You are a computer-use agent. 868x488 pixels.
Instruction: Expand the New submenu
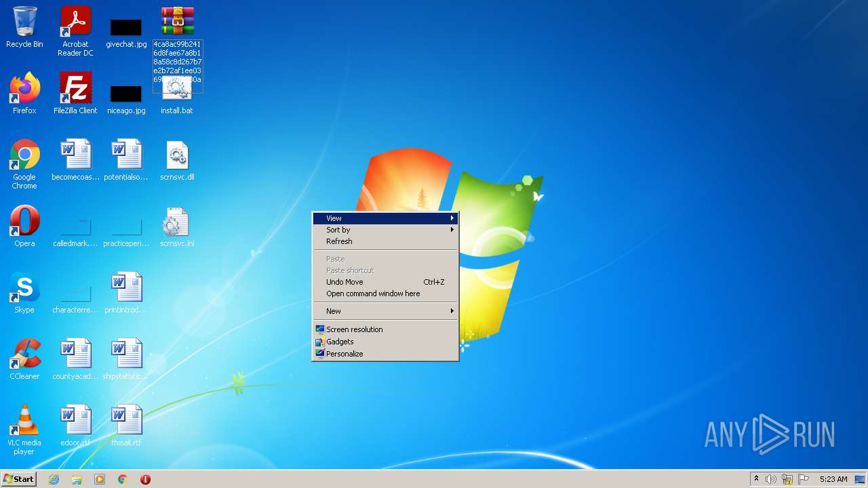point(385,311)
